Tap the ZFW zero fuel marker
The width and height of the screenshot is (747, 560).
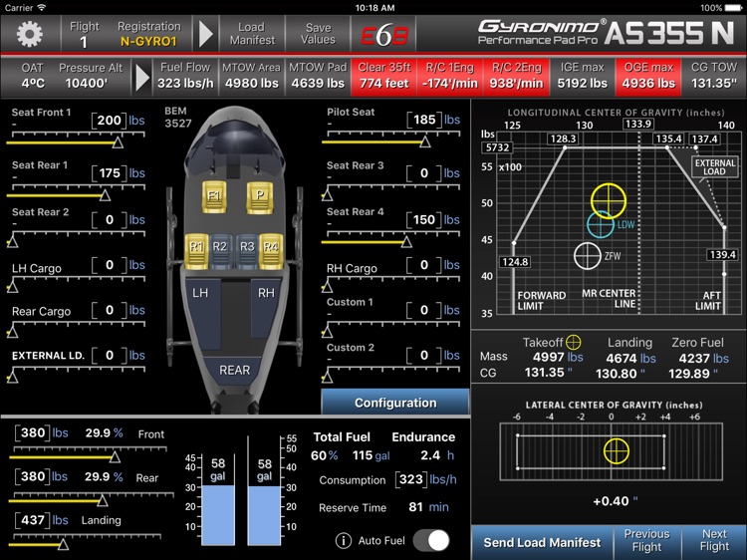[x=587, y=256]
